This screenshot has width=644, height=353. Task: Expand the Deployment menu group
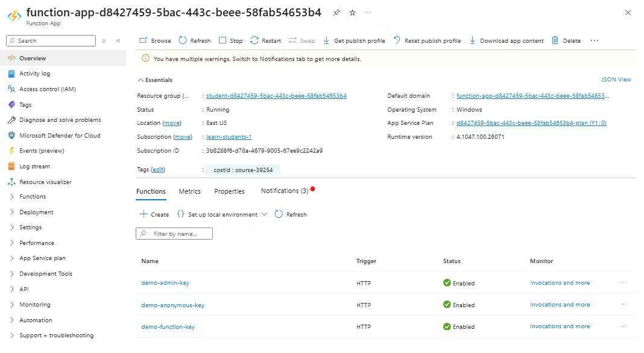(36, 212)
